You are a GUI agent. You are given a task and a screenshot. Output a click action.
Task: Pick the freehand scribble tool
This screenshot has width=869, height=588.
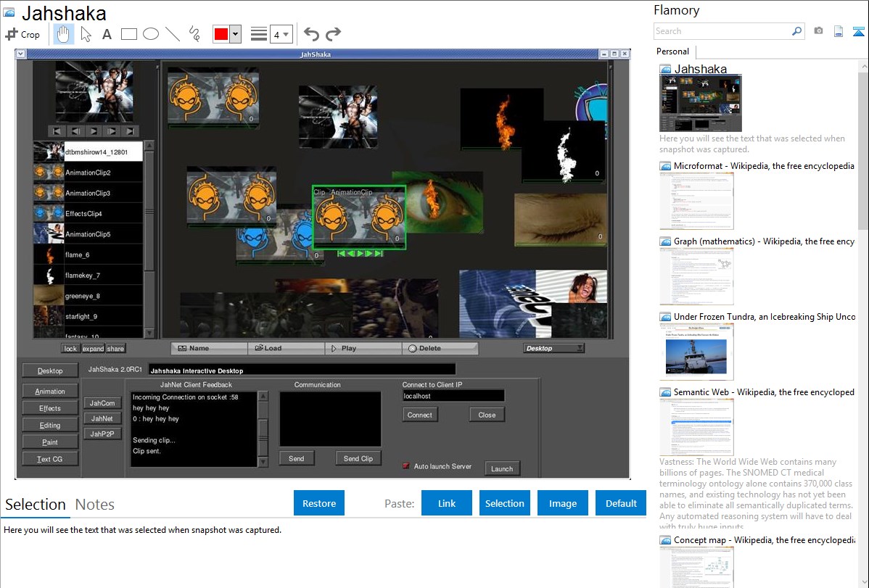[x=194, y=34]
